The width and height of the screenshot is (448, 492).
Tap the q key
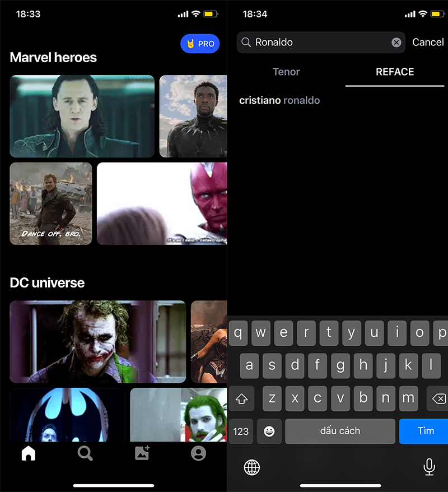(238, 333)
